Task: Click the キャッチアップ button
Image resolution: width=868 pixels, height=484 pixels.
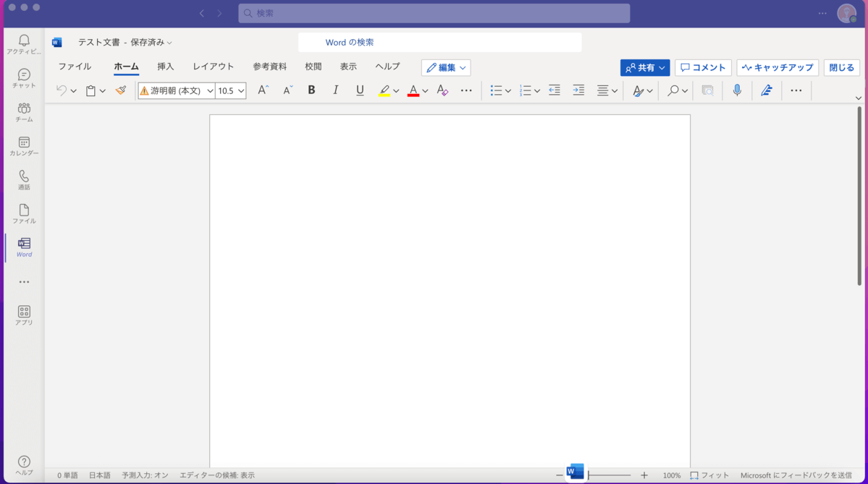Action: (778, 67)
